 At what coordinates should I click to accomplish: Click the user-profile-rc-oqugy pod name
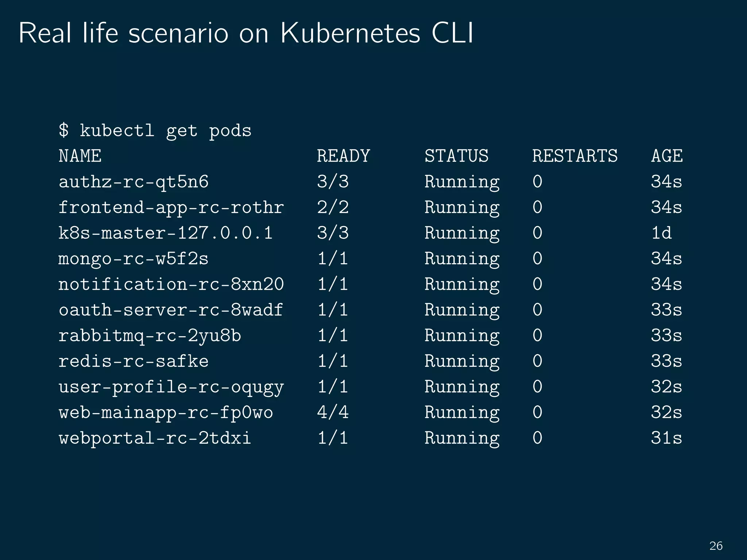[x=171, y=387]
